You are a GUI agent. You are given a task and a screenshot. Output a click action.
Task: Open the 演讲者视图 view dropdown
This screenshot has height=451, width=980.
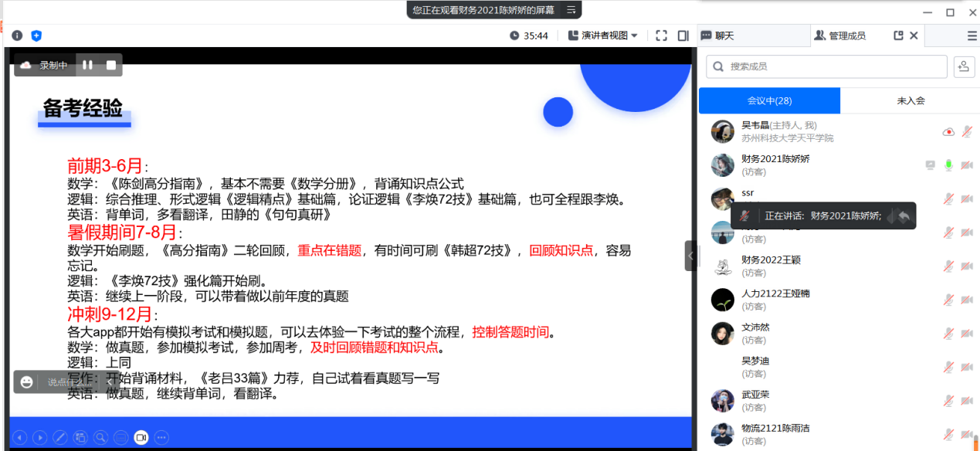point(603,36)
